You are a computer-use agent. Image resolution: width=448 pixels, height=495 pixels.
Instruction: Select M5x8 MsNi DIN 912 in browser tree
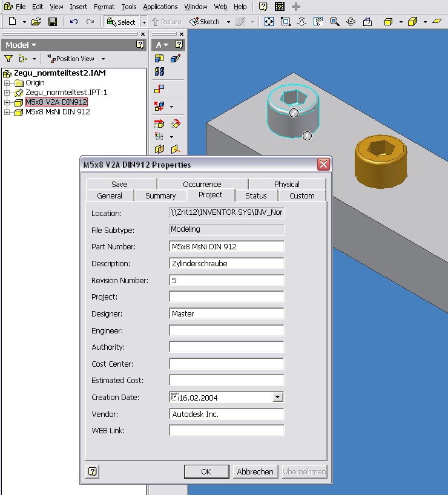click(58, 112)
